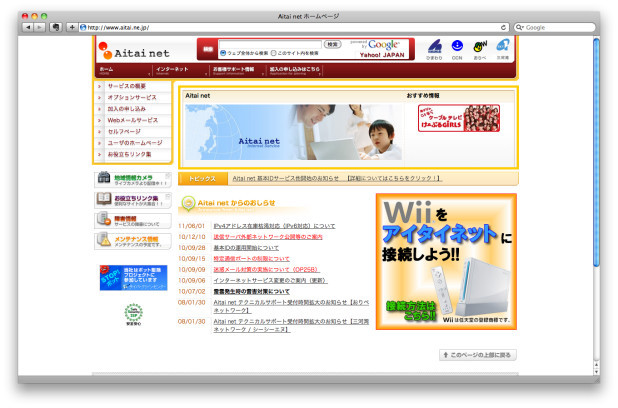The width and height of the screenshot is (618, 408).
Task: Open the Wii をアイタイネットに接続しよう banner
Action: [446, 261]
